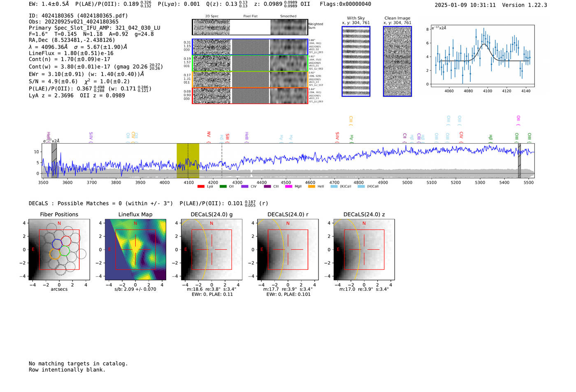576x392 pixels.
Task: Click the 'EWr: 0, PLAE: 0.11' caption
Action: click(x=212, y=295)
